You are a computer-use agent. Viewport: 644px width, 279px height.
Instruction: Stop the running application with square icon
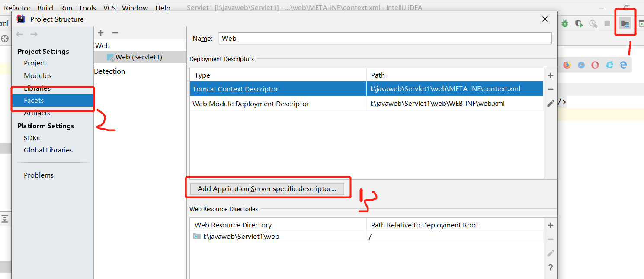607,23
